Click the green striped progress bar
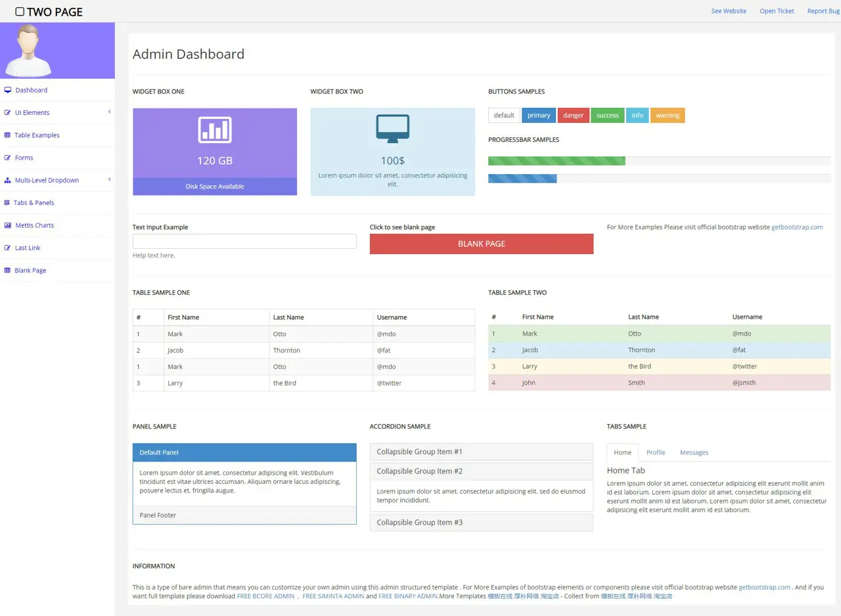Image resolution: width=841 pixels, height=616 pixels. click(557, 161)
